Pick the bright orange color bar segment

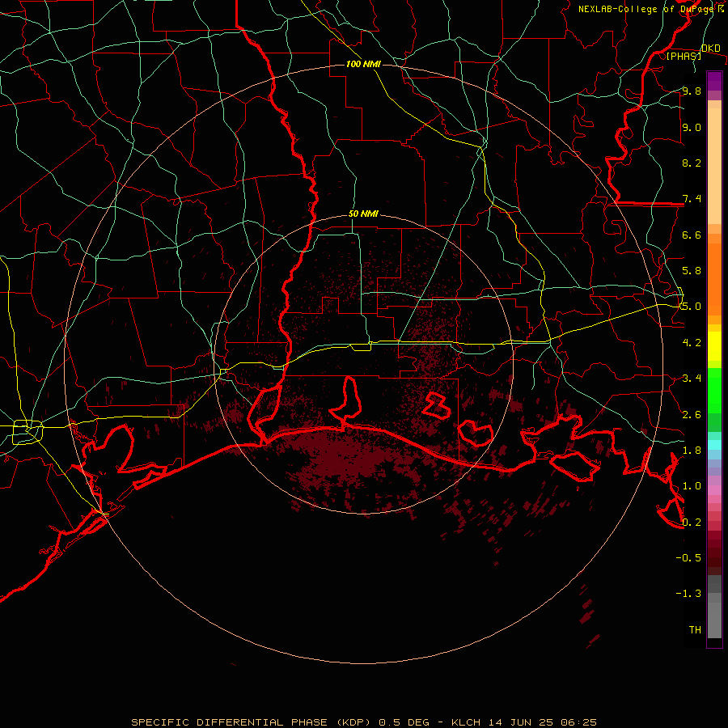(x=714, y=280)
